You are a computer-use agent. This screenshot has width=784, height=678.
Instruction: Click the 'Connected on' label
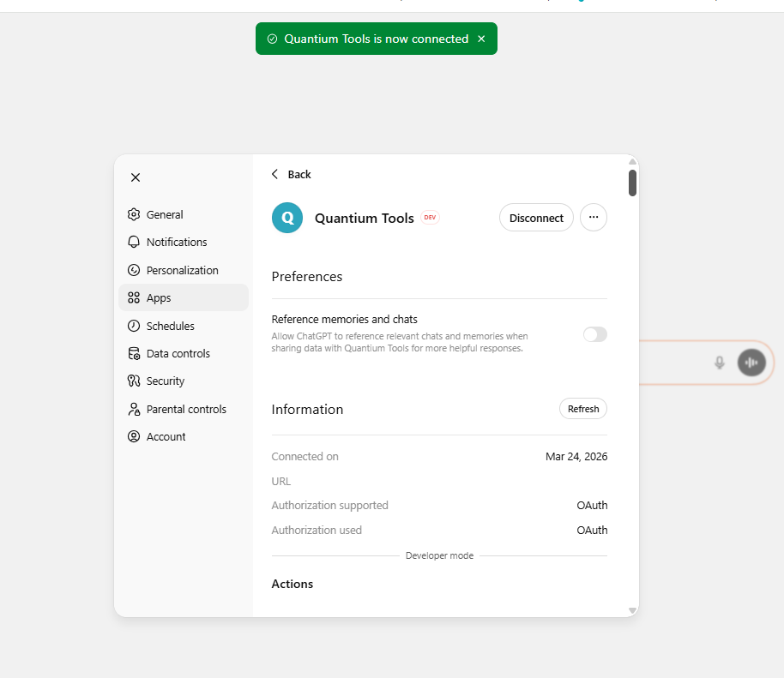tap(305, 457)
